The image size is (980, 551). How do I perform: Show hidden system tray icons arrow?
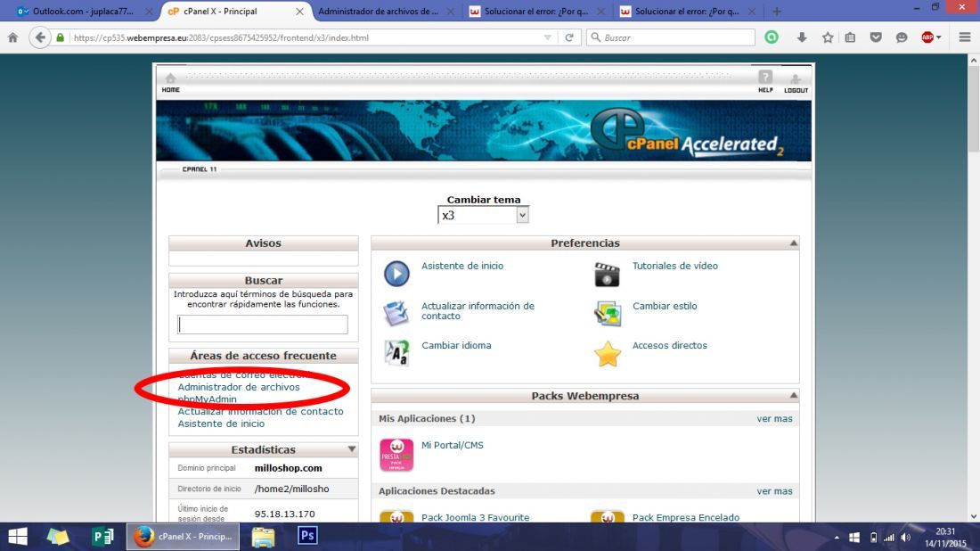837,538
